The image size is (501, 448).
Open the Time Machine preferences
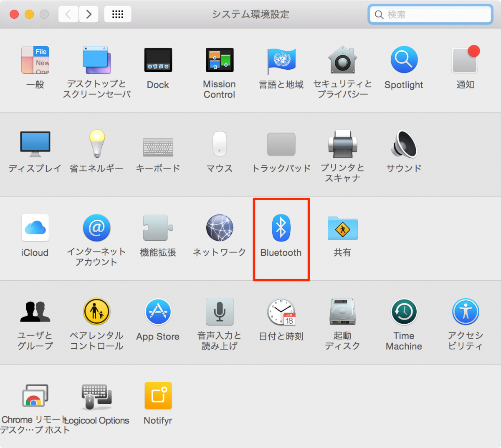click(403, 312)
